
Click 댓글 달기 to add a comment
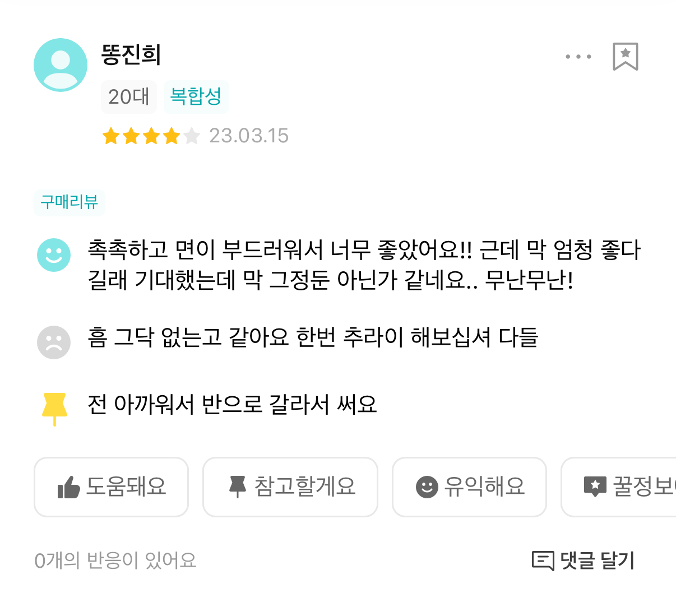[x=597, y=560]
